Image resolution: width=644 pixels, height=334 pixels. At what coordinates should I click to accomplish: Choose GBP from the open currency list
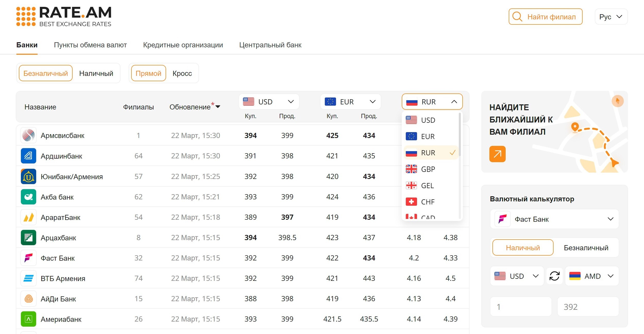coord(431,169)
